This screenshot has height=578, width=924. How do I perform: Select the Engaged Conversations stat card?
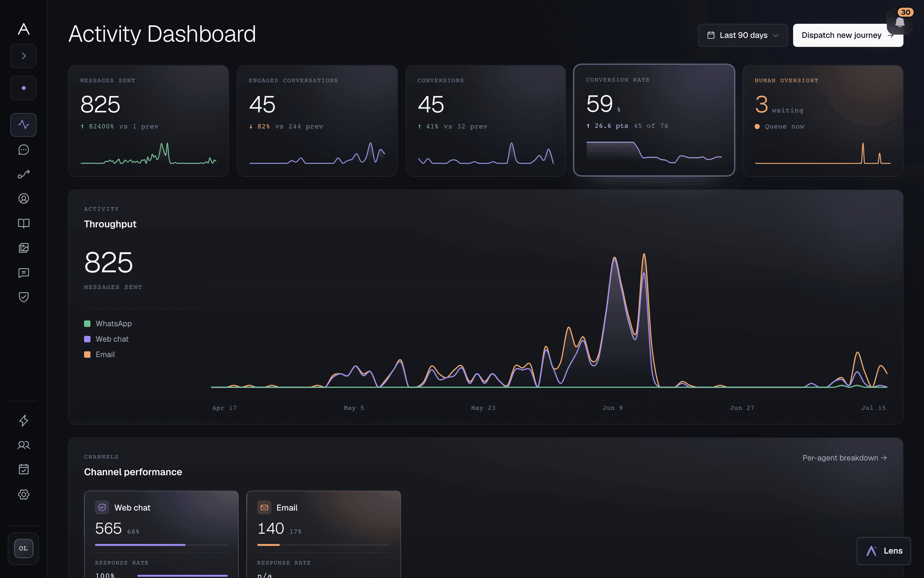coord(317,120)
